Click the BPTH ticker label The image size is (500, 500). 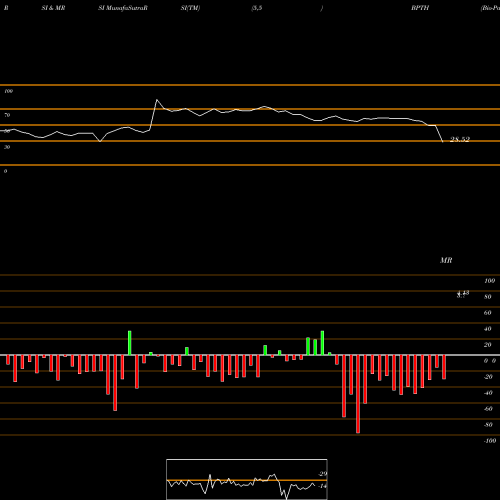click(420, 8)
